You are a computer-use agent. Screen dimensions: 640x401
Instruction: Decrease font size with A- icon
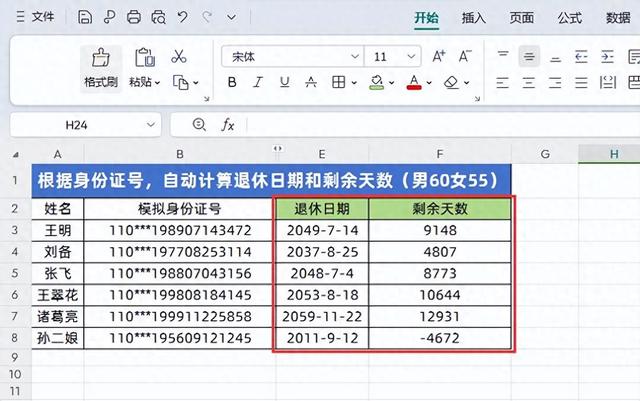(465, 56)
